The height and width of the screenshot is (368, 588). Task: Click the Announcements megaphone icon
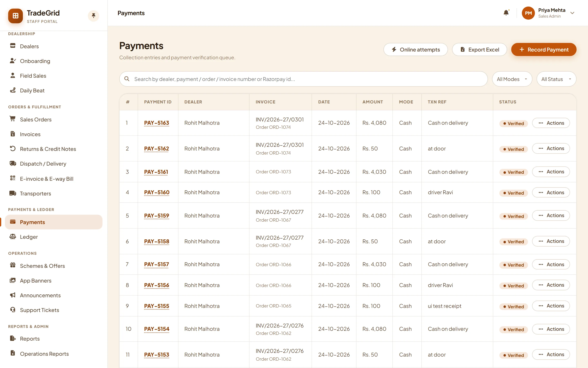click(x=13, y=295)
